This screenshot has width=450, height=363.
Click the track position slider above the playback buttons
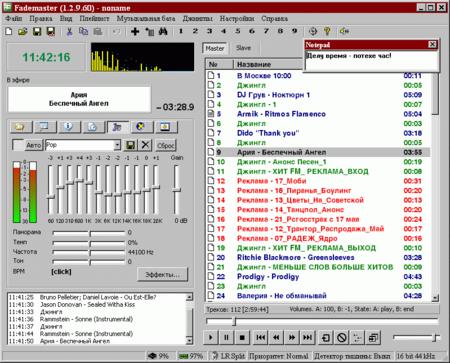pos(322,321)
